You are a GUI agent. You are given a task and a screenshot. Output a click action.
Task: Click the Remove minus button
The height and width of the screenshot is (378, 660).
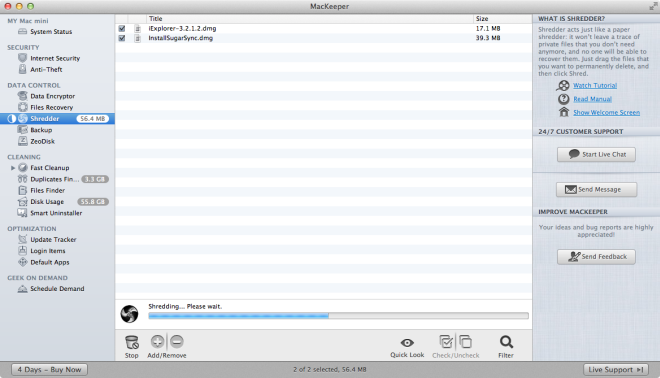[177, 341]
